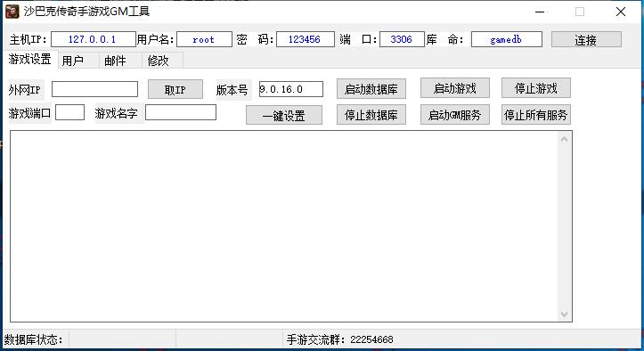Select the 版本号 field showing 9.0.16.0

tap(291, 89)
